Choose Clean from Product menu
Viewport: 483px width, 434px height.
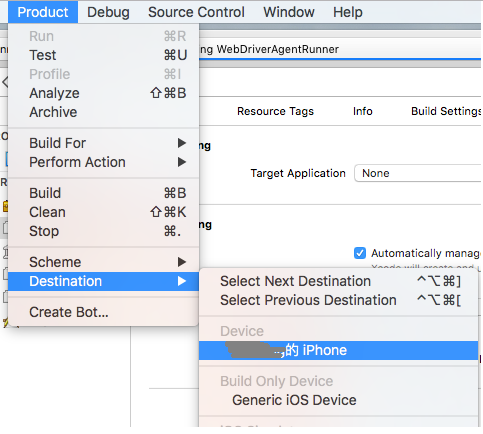(104, 212)
